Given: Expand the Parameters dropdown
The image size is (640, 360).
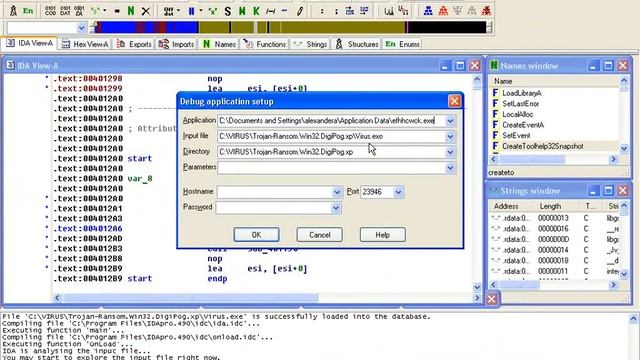Looking at the screenshot, I should pyautogui.click(x=450, y=168).
